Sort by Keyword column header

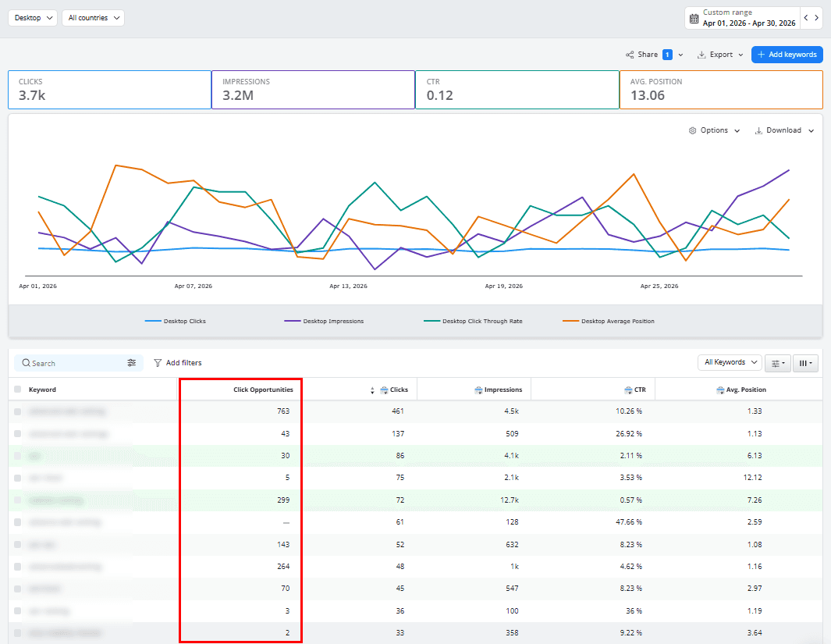42,390
